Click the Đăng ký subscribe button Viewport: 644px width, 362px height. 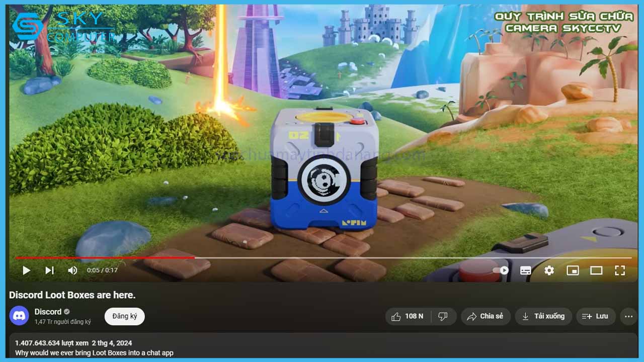coord(124,316)
